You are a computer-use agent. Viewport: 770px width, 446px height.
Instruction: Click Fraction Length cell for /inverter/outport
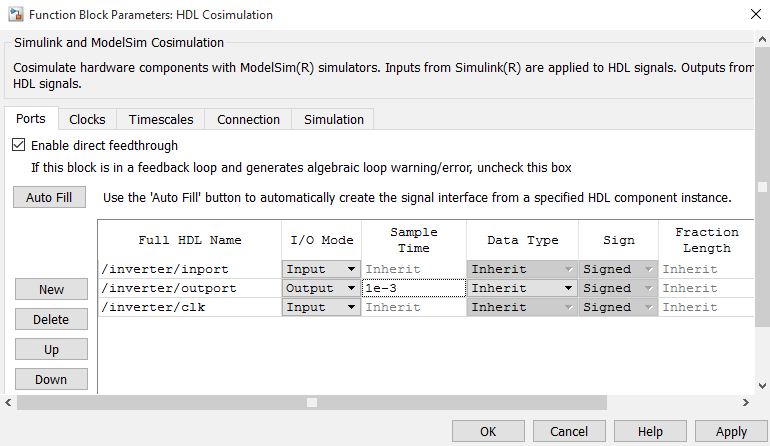point(706,288)
